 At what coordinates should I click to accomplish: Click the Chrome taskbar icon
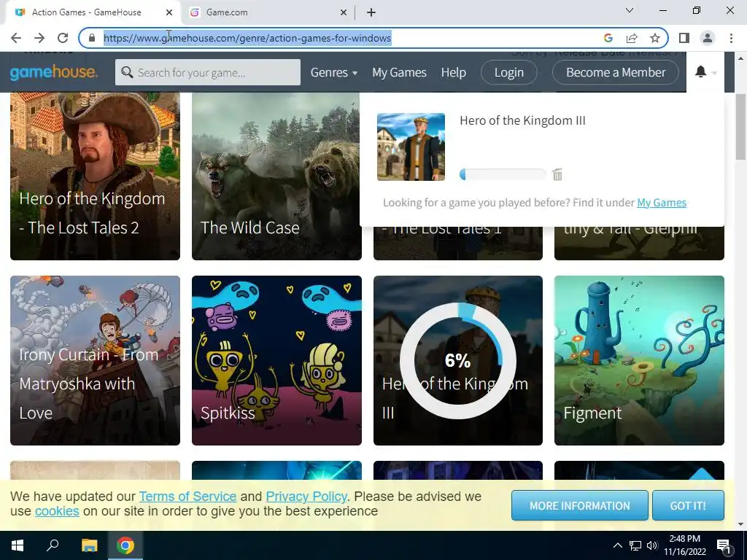[125, 545]
